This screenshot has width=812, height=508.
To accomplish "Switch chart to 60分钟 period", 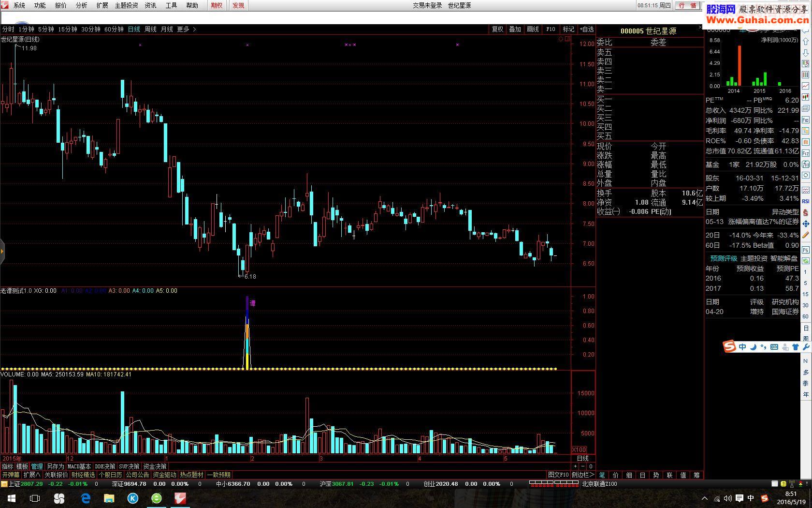I will (x=114, y=30).
